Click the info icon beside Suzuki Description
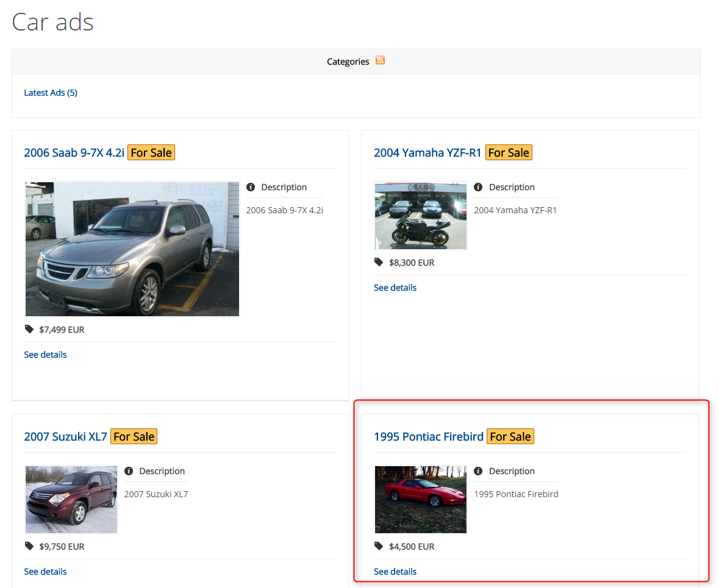 click(129, 471)
